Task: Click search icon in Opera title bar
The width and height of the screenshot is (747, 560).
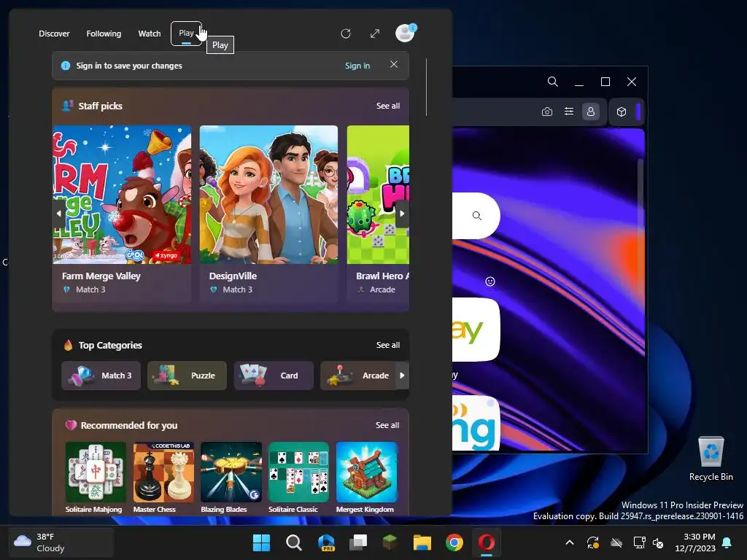Action: (553, 82)
